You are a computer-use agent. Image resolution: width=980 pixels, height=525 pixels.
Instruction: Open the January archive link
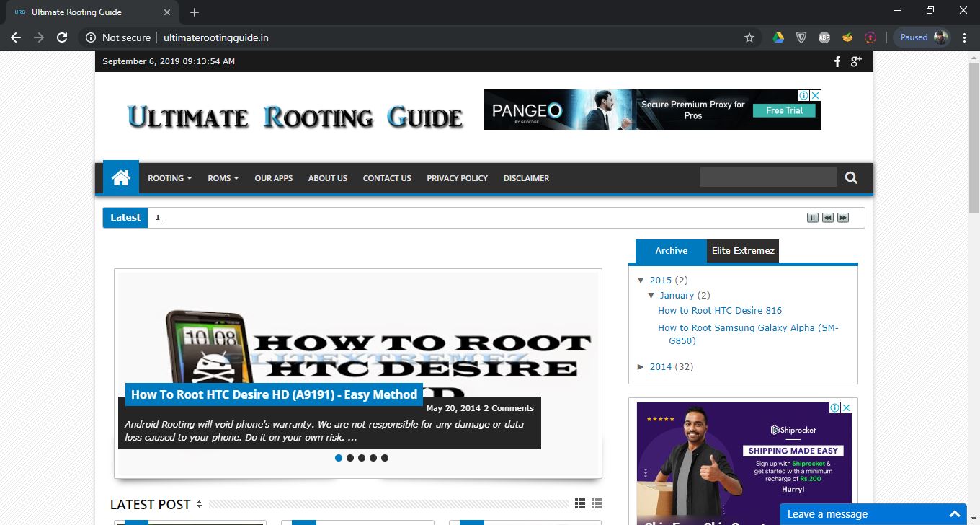click(x=677, y=295)
